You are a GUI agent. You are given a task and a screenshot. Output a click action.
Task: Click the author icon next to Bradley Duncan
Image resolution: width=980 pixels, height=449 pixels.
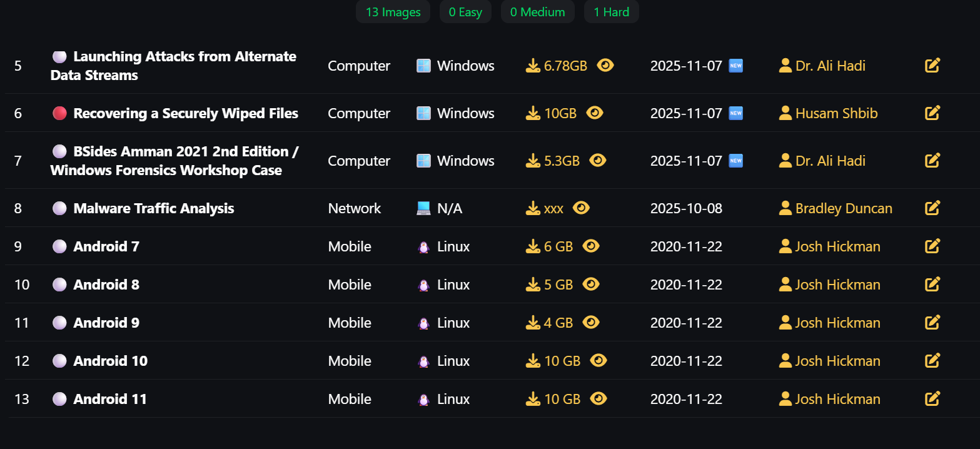point(784,208)
